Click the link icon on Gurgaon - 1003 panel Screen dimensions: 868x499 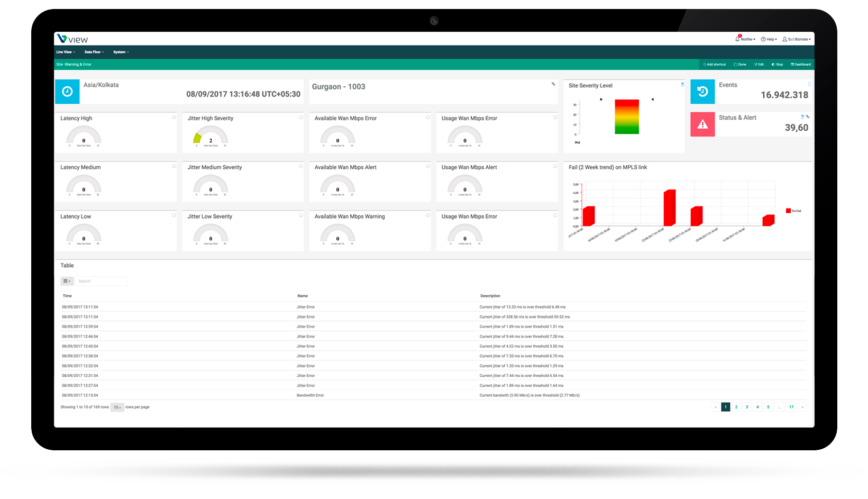[x=553, y=84]
